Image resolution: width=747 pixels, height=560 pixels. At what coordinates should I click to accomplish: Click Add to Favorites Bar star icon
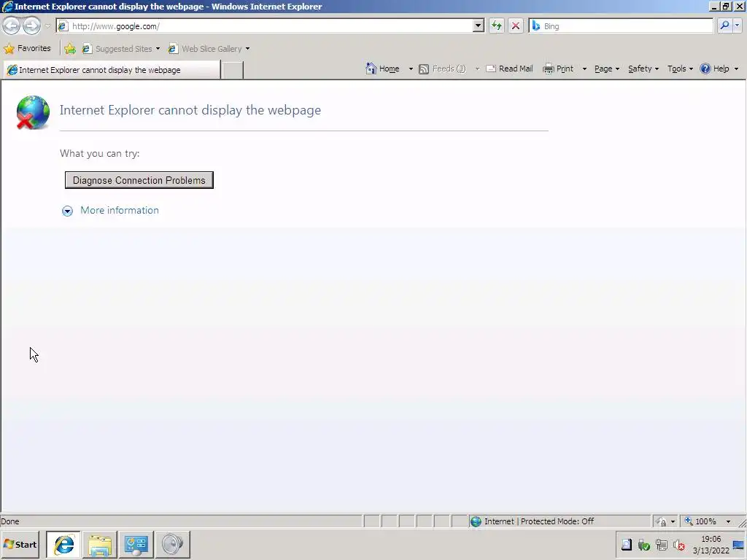[70, 49]
